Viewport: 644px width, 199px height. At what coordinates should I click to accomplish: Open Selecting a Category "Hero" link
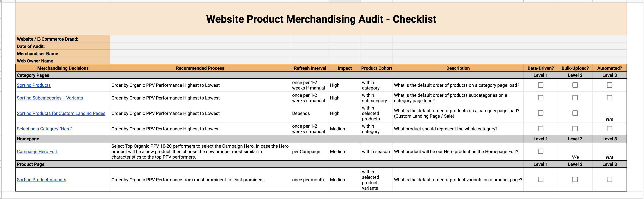[44, 129]
